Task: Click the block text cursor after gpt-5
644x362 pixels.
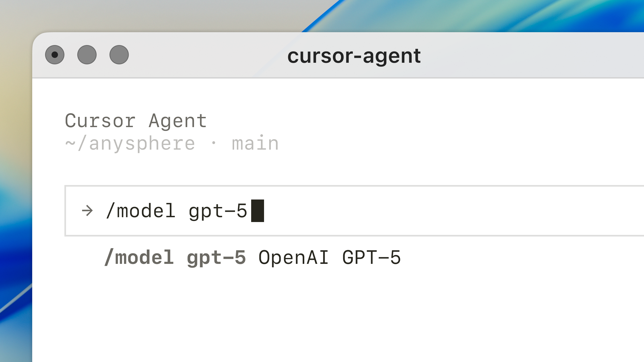Action: click(x=257, y=211)
